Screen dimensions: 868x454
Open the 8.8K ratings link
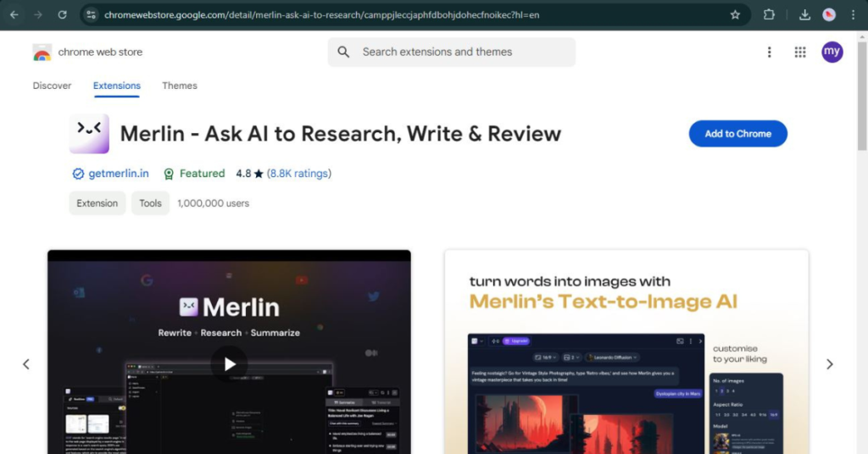(298, 174)
